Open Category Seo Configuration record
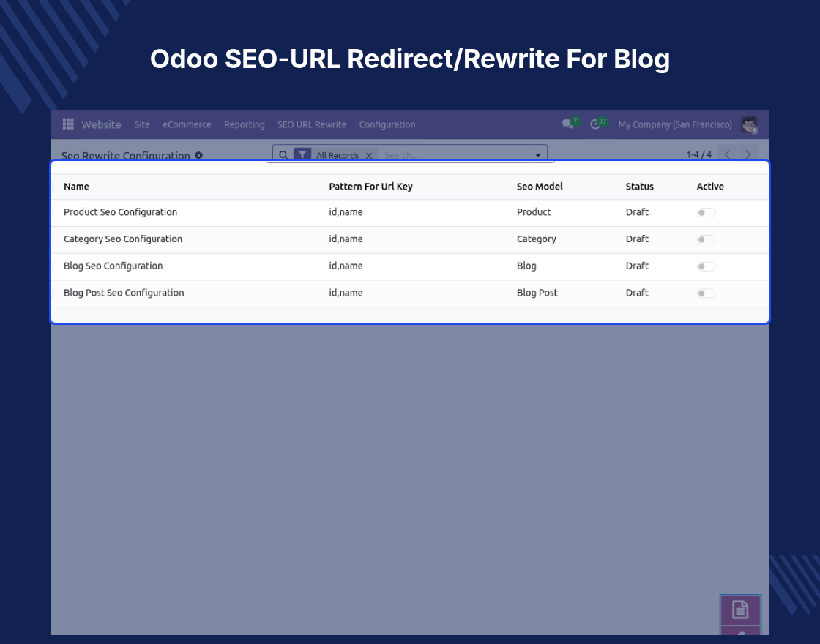This screenshot has width=820, height=644. pos(123,239)
